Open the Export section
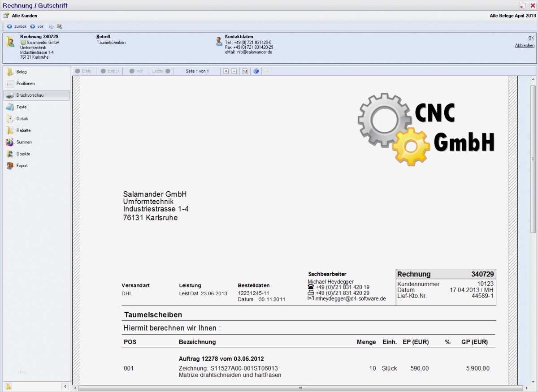 point(37,165)
